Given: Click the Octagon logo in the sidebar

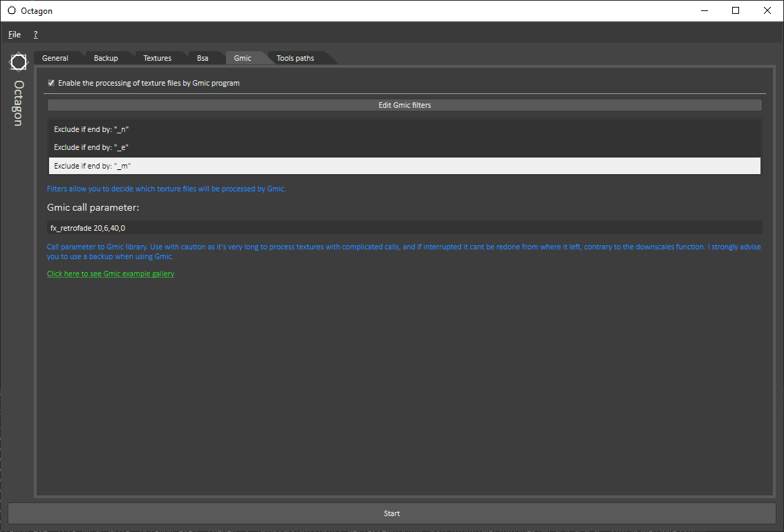Looking at the screenshot, I should pos(18,62).
